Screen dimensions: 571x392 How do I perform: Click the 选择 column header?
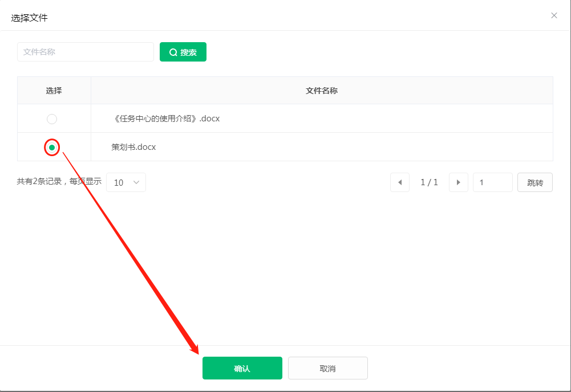(x=54, y=91)
